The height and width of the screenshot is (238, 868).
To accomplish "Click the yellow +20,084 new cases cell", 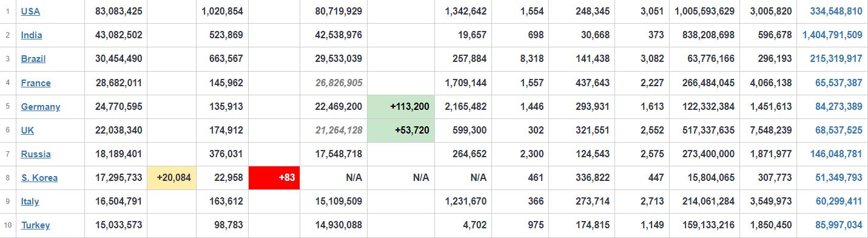I will (172, 178).
